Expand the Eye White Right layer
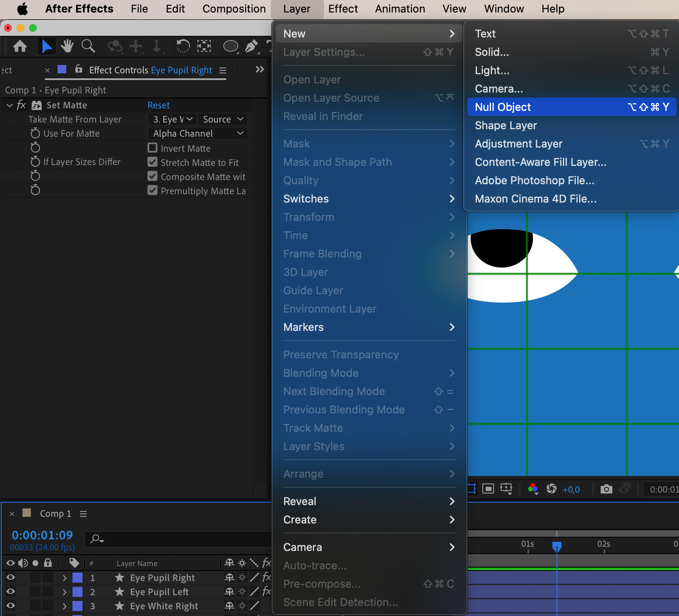The image size is (679, 616). point(65,606)
